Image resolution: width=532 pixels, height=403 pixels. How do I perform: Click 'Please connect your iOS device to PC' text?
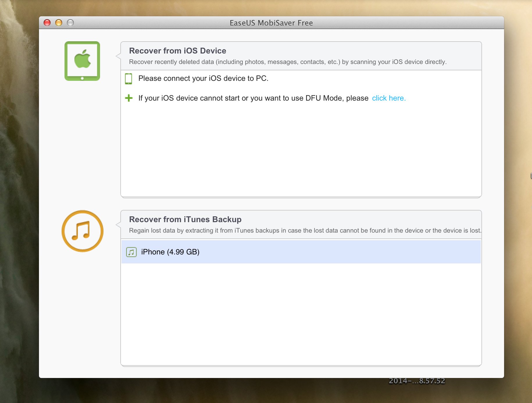click(x=203, y=79)
